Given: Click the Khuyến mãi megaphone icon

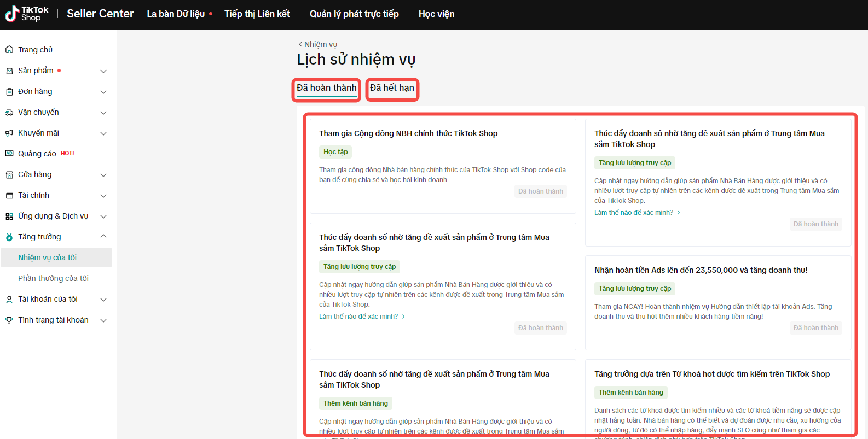Looking at the screenshot, I should pos(9,133).
